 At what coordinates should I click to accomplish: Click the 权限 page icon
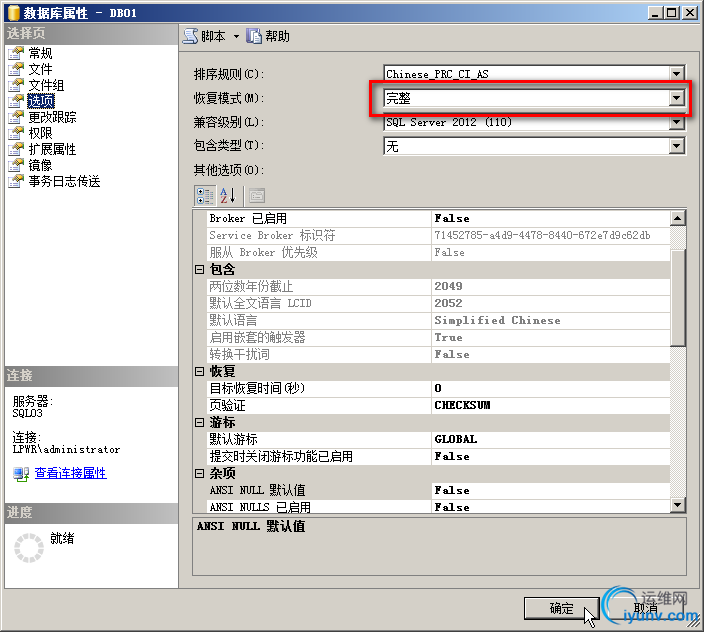(x=16, y=133)
